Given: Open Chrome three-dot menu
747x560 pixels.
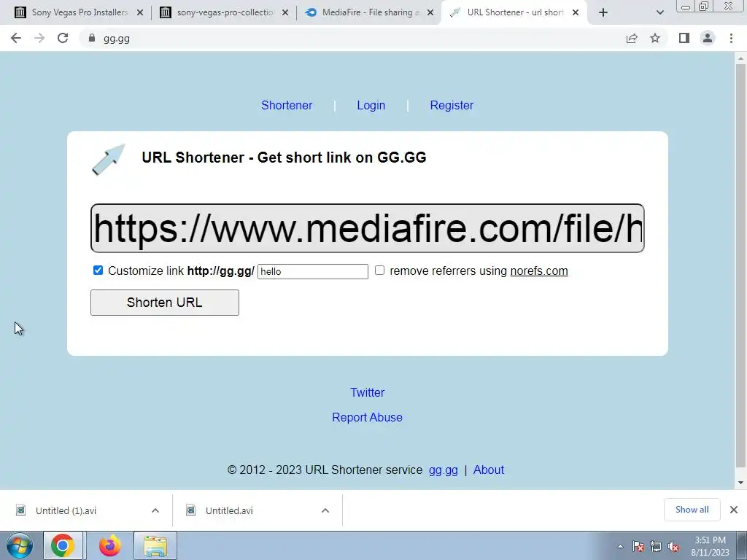Looking at the screenshot, I should coord(731,38).
